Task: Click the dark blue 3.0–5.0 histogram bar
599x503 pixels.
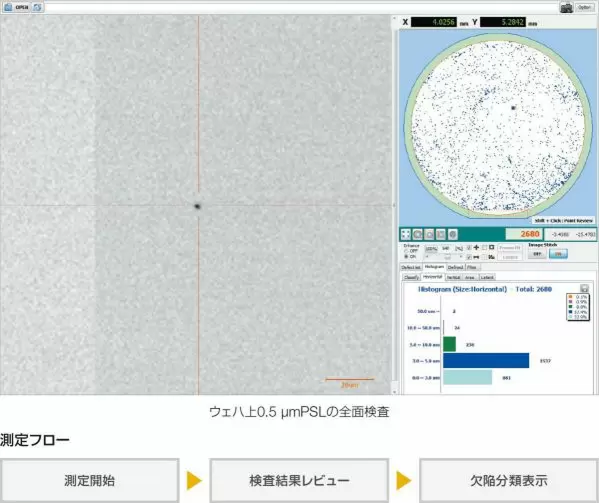Action: click(486, 361)
